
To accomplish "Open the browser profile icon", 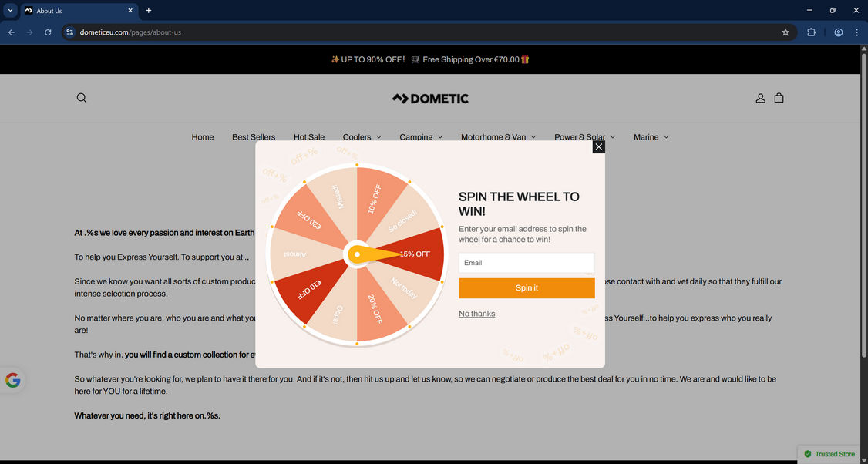I will [838, 32].
